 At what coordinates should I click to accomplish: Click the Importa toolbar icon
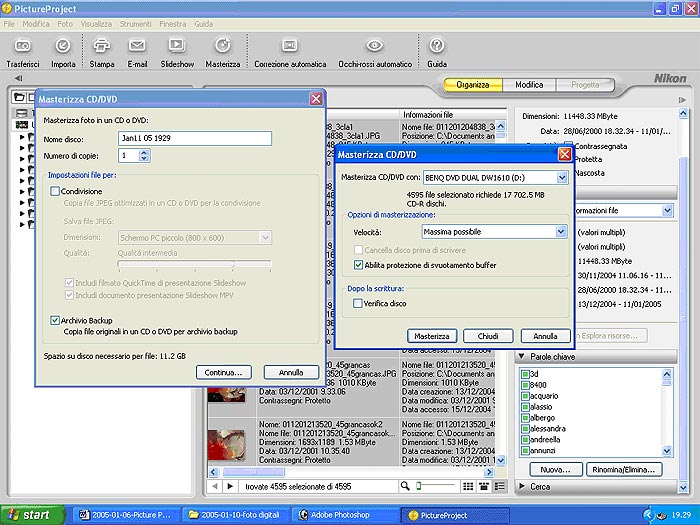pos(63,46)
